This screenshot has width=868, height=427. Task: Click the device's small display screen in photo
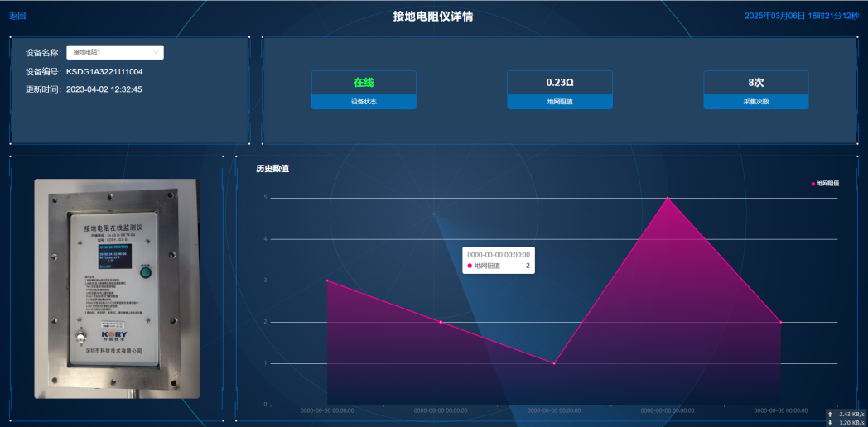click(x=114, y=257)
